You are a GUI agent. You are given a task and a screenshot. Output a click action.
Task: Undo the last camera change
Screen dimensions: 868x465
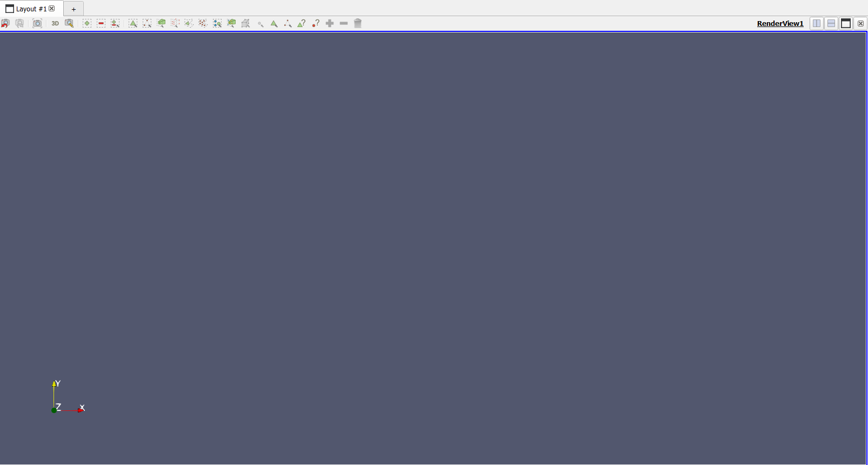5,23
